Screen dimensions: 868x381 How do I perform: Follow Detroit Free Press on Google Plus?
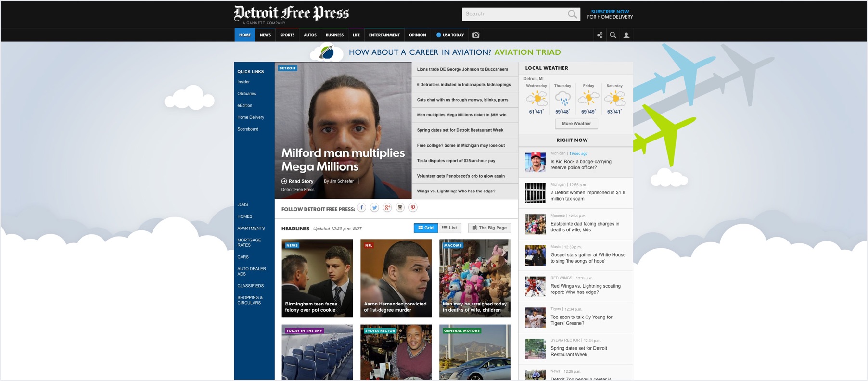click(387, 208)
